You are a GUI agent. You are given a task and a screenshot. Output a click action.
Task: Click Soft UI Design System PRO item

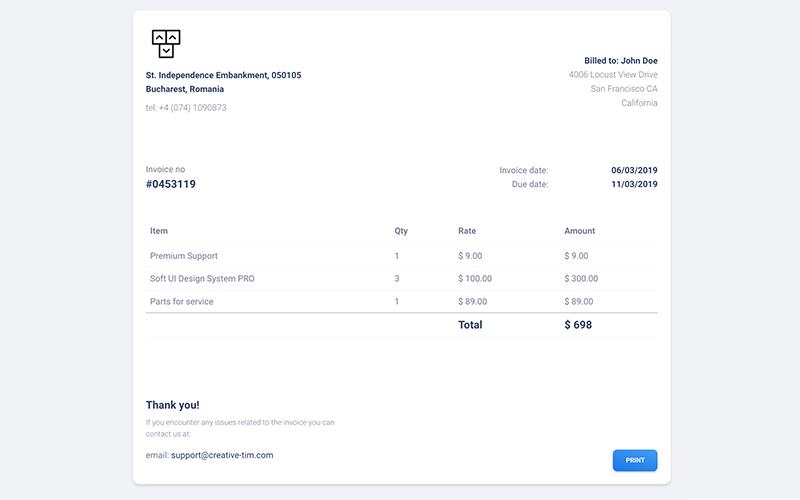(202, 279)
